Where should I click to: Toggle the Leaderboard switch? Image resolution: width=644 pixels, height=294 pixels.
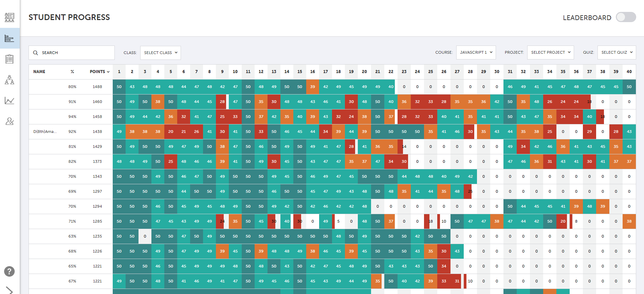click(626, 17)
